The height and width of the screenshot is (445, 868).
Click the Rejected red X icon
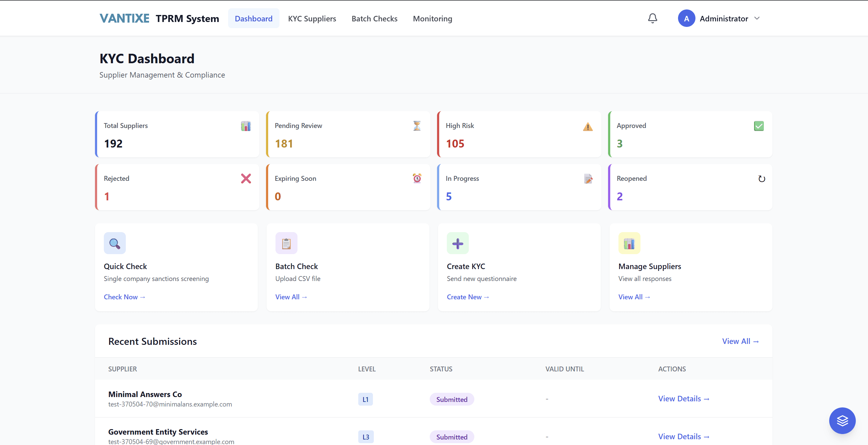point(246,179)
